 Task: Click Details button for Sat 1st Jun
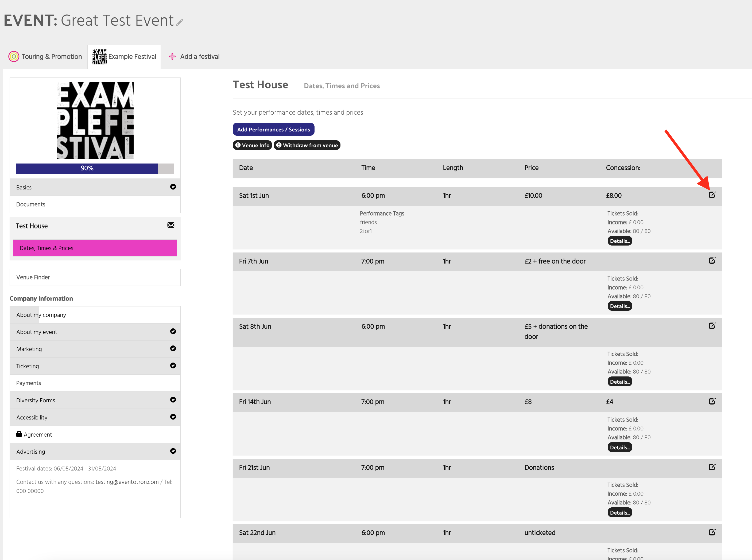click(620, 241)
